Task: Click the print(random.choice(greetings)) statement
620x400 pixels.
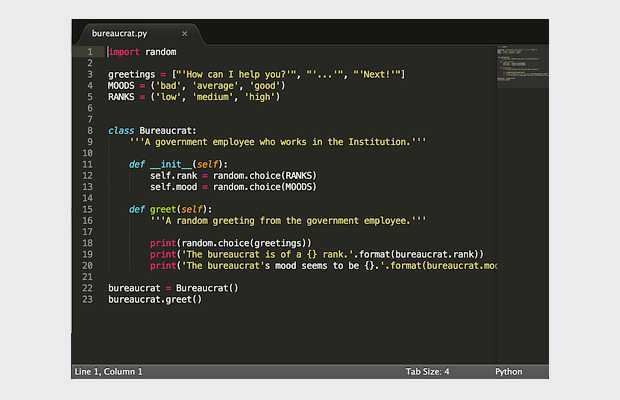Action: 231,243
